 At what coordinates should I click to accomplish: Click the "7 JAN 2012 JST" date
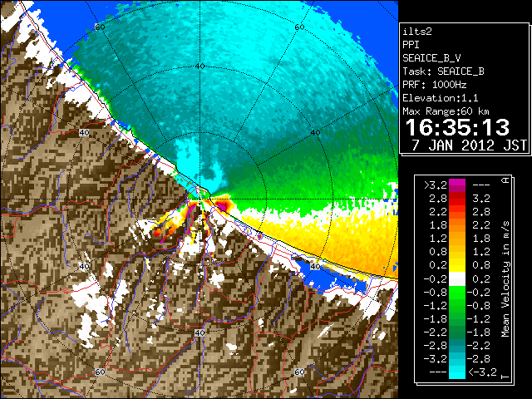pyautogui.click(x=470, y=145)
